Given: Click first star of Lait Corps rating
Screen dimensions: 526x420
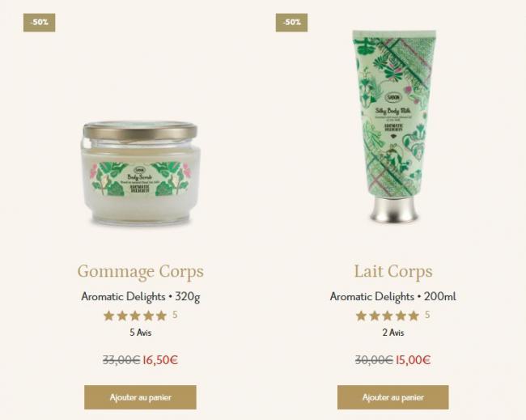Looking at the screenshot, I should click(x=361, y=316).
